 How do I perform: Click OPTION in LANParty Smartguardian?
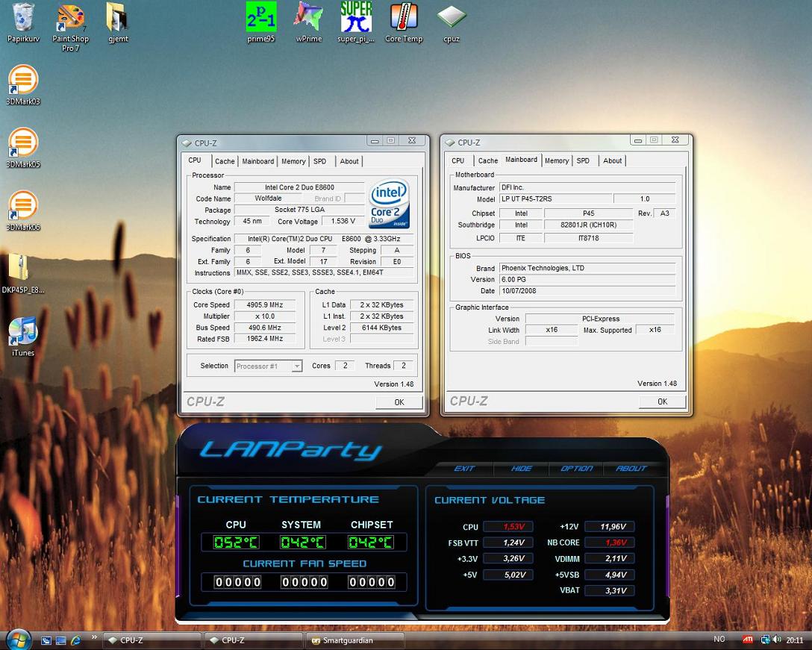[x=576, y=469]
